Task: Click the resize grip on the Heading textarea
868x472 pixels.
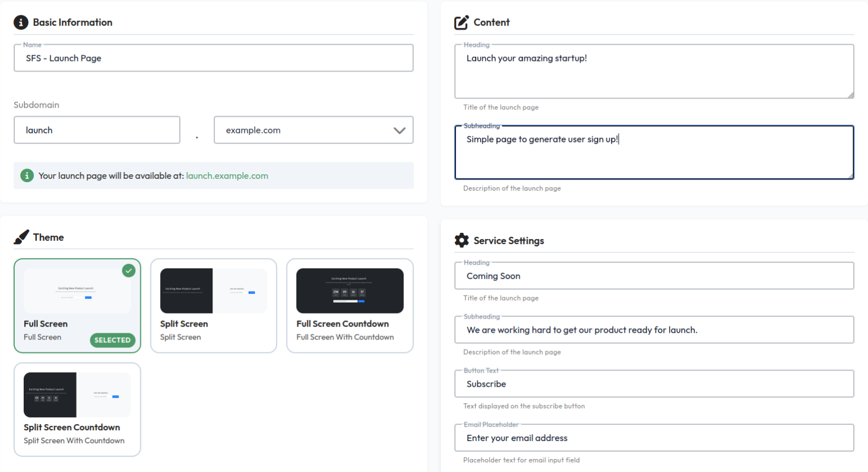Action: tap(849, 95)
